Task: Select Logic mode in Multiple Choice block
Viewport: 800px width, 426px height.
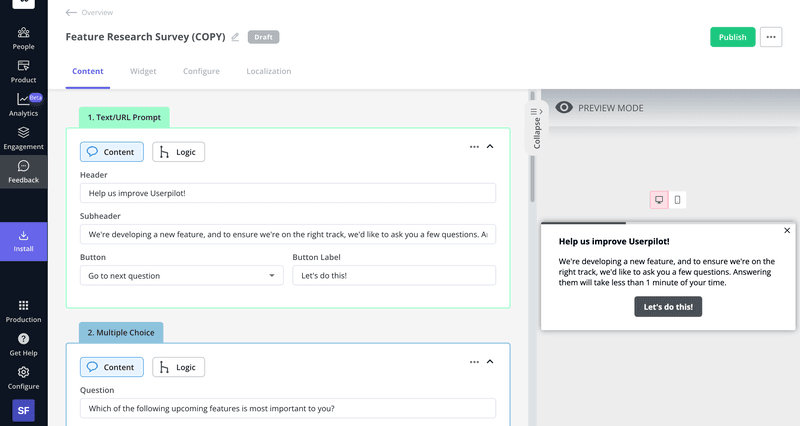Action: 179,367
